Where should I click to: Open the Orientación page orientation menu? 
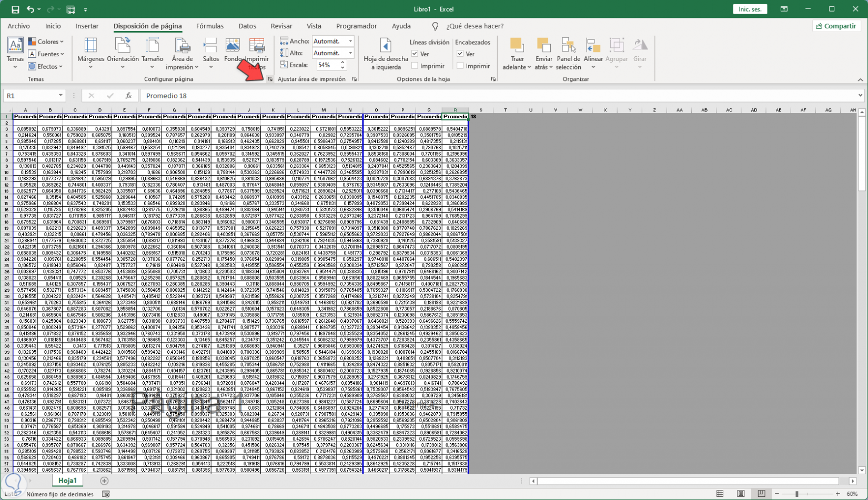(123, 54)
